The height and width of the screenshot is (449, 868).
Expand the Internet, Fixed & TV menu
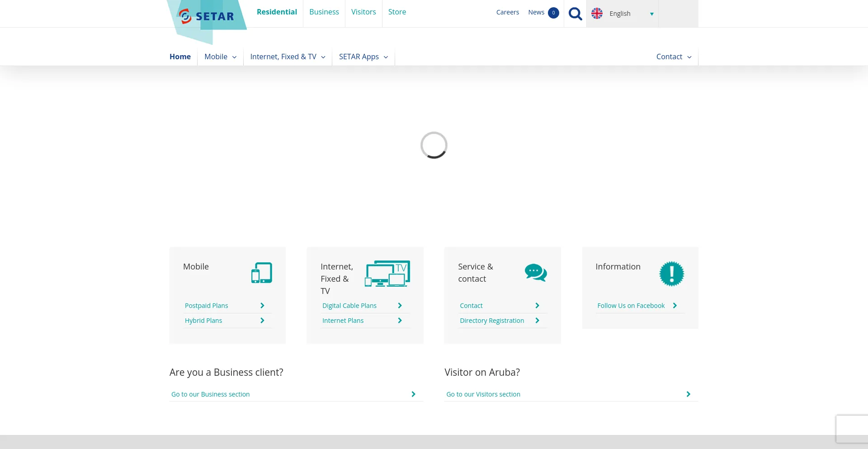(288, 57)
